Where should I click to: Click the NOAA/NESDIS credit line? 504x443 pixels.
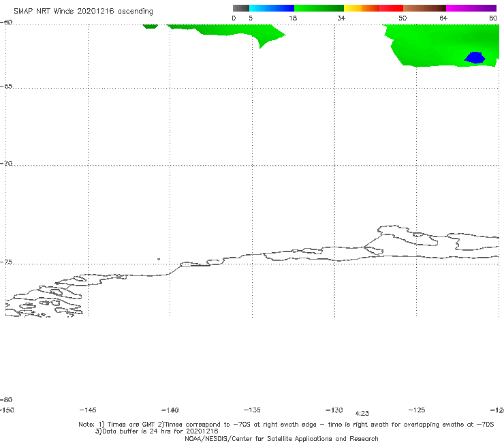281,438
